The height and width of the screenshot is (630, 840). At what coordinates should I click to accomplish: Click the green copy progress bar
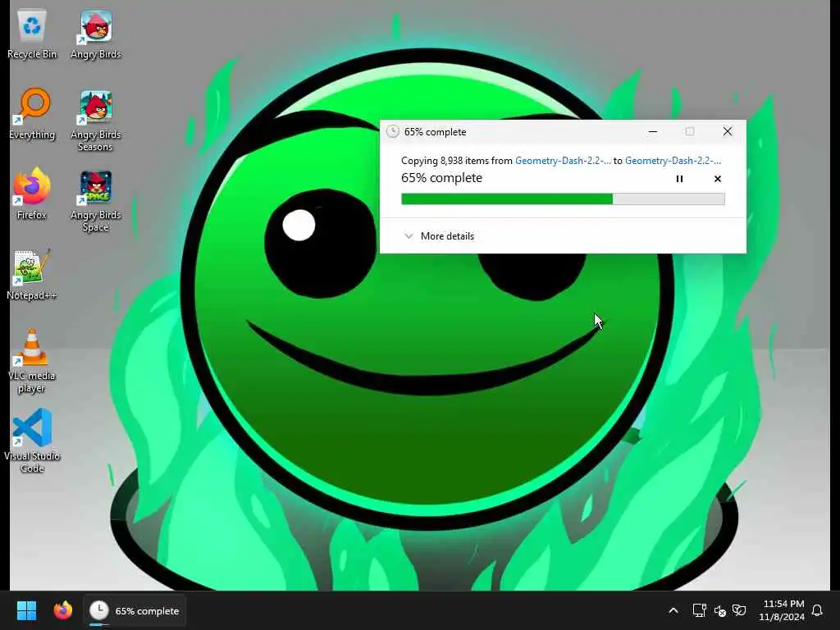tap(563, 199)
